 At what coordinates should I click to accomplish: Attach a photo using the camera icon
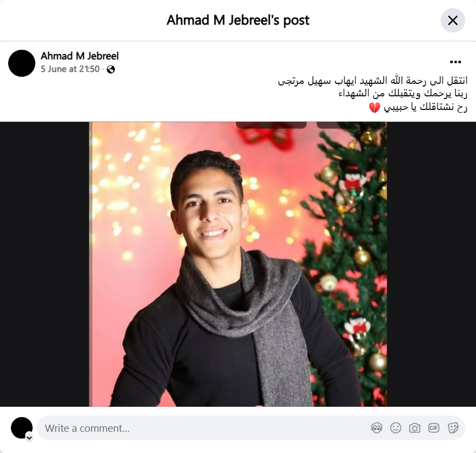pos(415,428)
